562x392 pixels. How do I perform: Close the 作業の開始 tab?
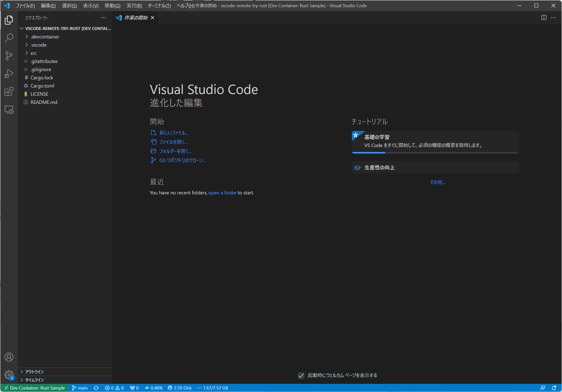tap(153, 18)
